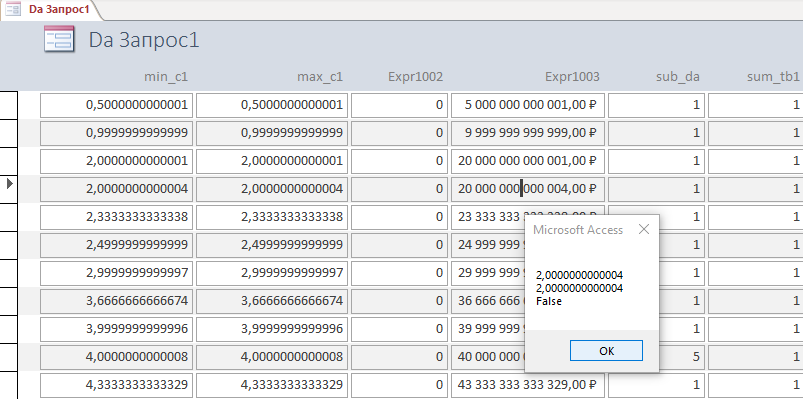Viewport: 803px width, 399px height.
Task: Select the max_c1 field 4,3333333333329
Action: tap(272, 385)
